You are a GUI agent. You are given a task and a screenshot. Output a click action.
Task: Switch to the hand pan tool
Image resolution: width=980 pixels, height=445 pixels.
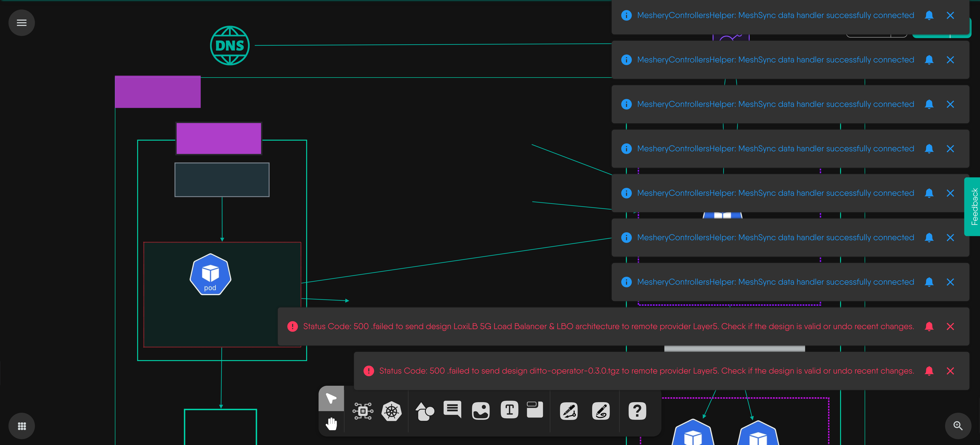pos(331,423)
